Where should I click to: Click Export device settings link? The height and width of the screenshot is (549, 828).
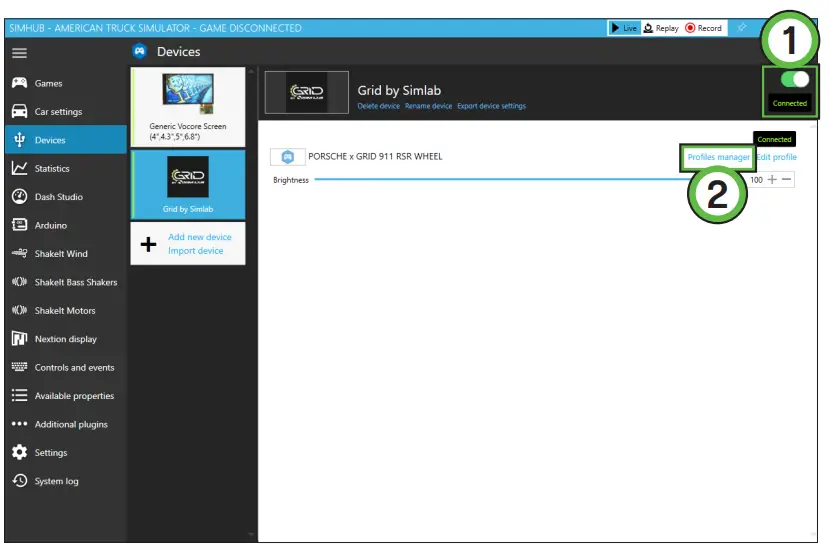[x=492, y=106]
